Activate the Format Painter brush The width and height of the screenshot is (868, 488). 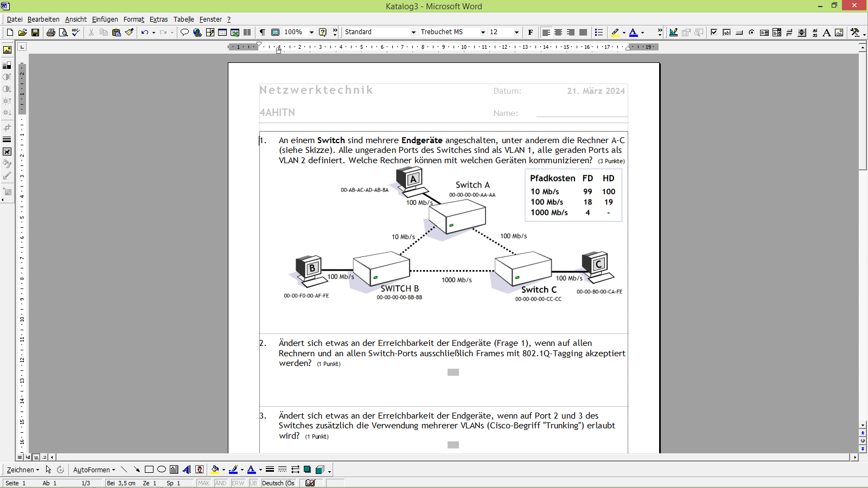[x=129, y=33]
